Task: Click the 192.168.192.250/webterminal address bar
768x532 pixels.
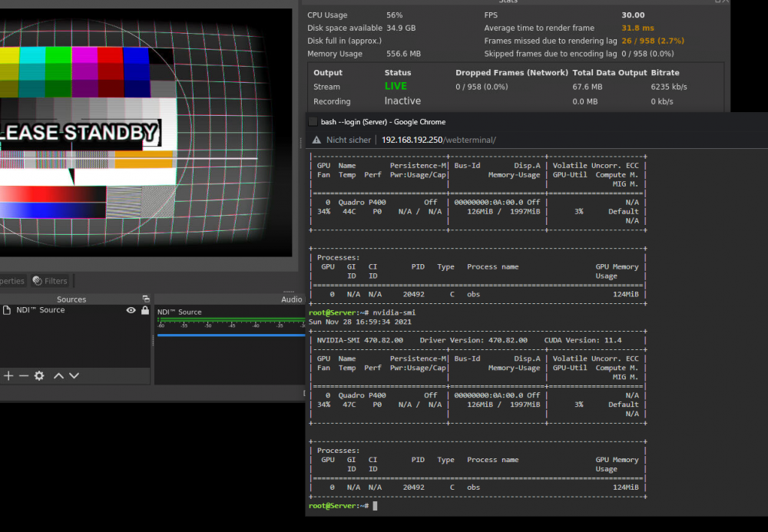Action: tap(439, 140)
